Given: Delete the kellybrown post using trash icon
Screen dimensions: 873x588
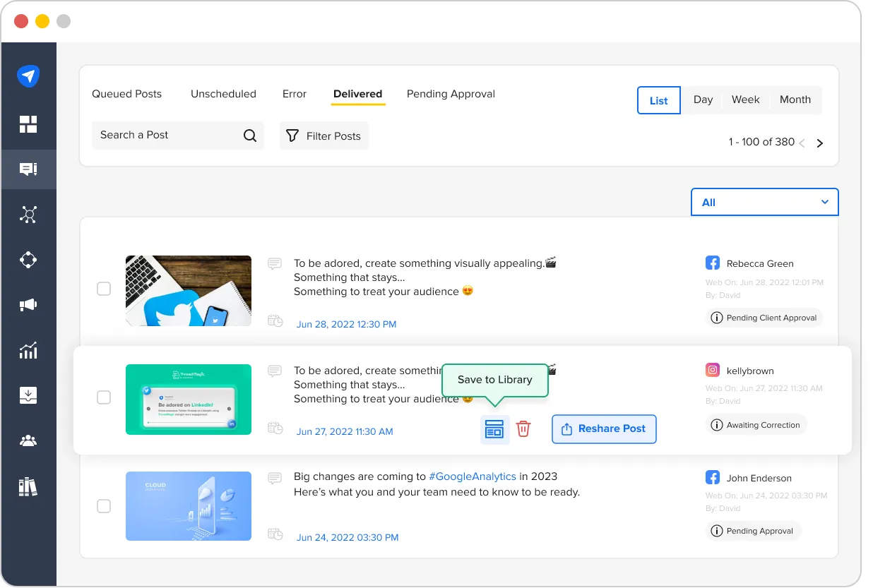Looking at the screenshot, I should (523, 429).
